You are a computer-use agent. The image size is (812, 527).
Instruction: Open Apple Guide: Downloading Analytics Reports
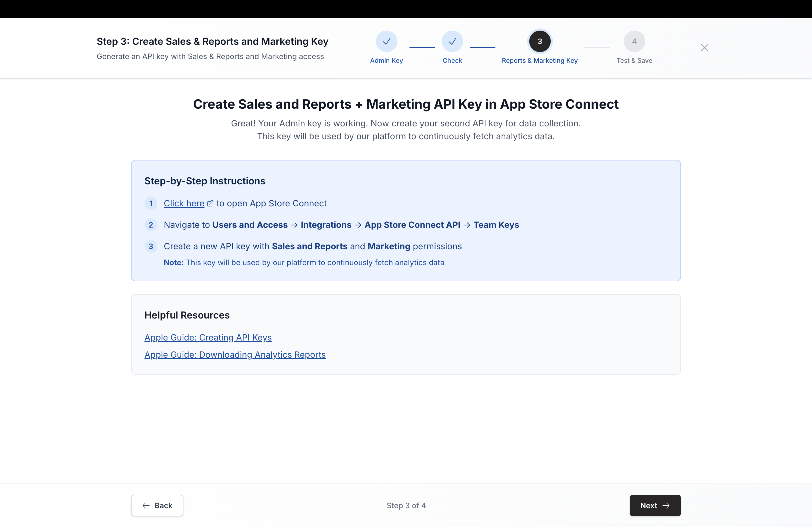tap(235, 354)
